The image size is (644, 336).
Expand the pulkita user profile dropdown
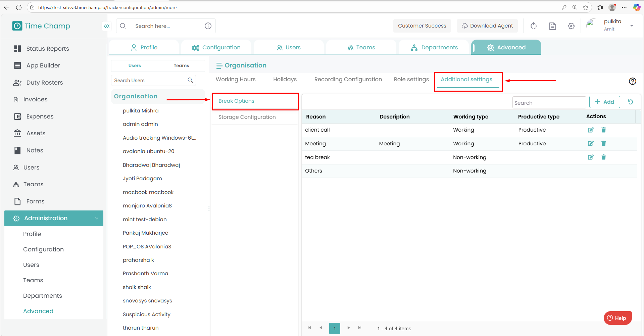[x=631, y=26]
